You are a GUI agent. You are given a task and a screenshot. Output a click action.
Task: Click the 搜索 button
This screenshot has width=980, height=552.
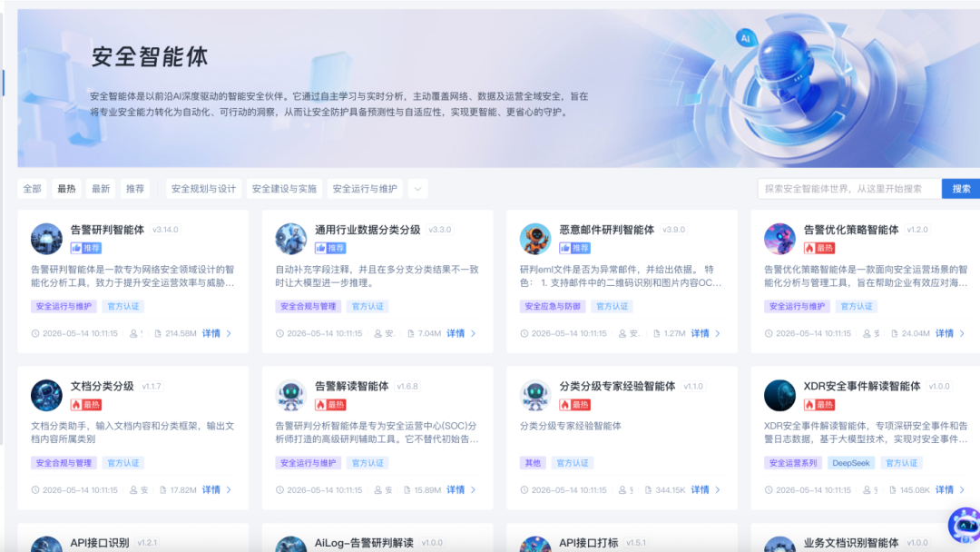coord(961,189)
